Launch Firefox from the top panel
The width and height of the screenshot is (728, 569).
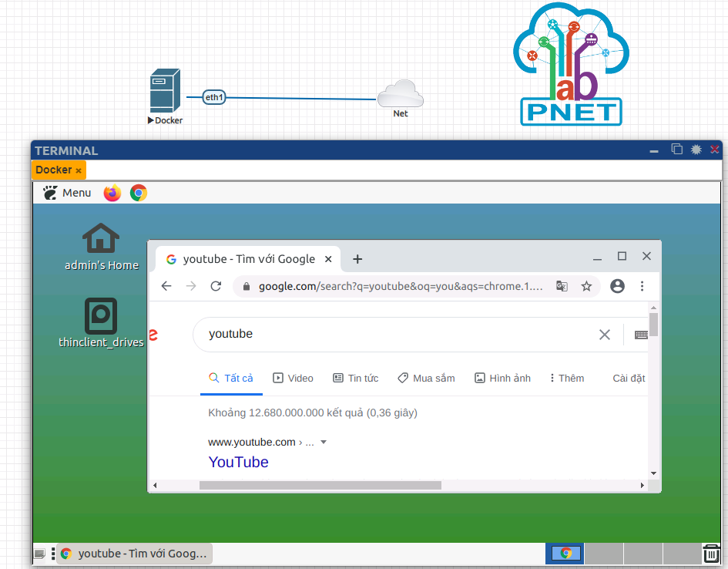coord(112,193)
